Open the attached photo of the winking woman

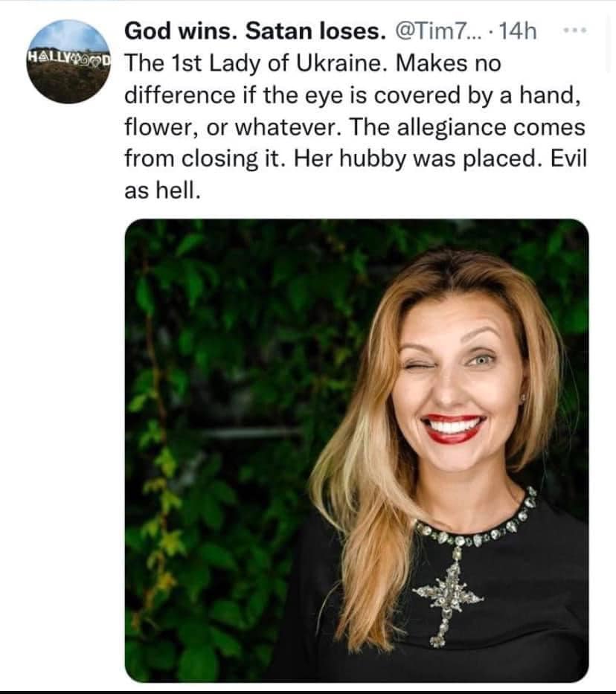(356, 450)
